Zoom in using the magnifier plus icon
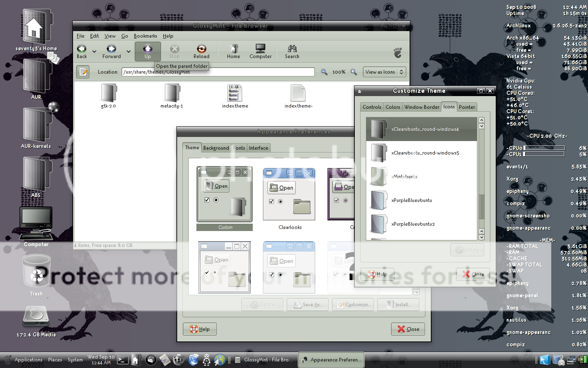This screenshot has height=368, width=588. click(x=354, y=72)
